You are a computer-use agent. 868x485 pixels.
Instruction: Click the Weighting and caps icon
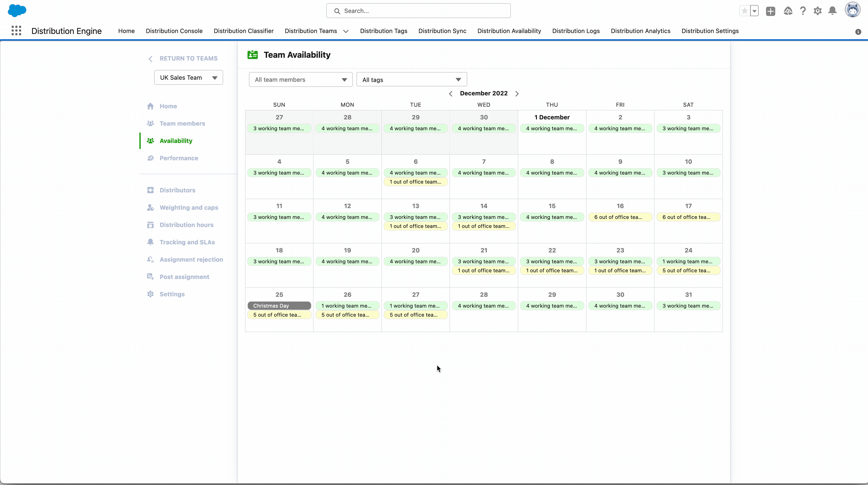150,207
